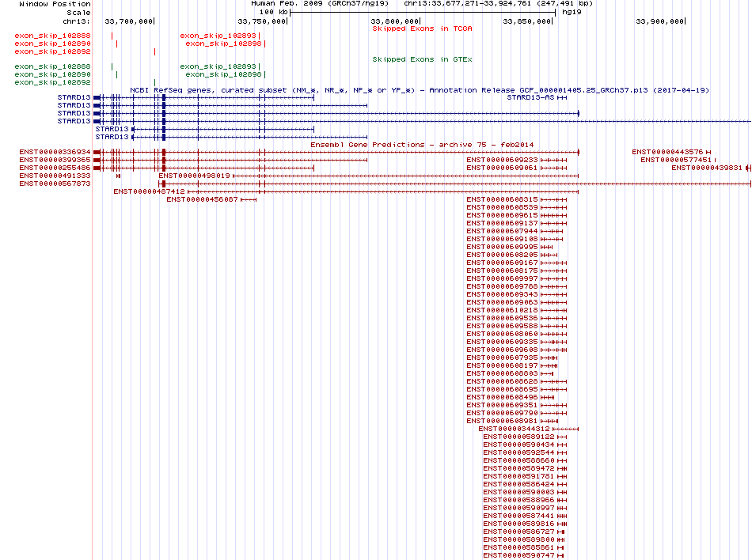Viewport: 752px width, 560px height.
Task: Select transcript ENST00000609061
Action: (x=502, y=168)
